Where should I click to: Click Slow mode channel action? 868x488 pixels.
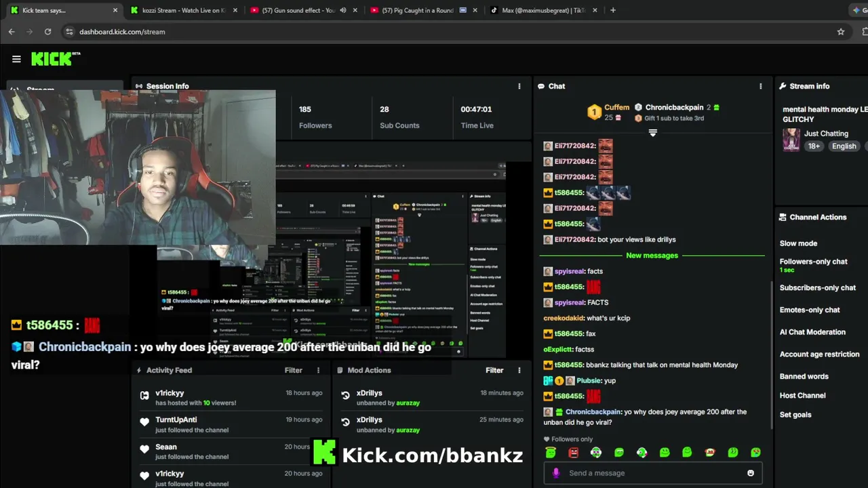click(x=798, y=243)
